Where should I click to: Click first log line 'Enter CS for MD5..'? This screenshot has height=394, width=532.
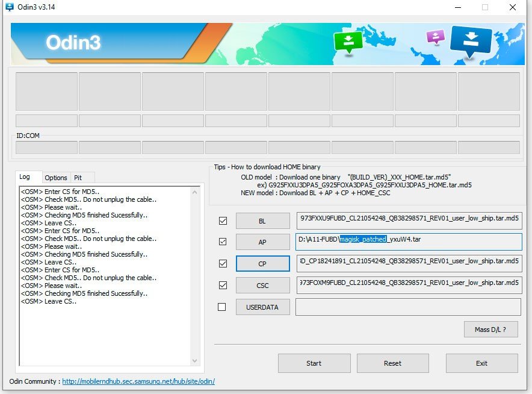[x=60, y=192]
